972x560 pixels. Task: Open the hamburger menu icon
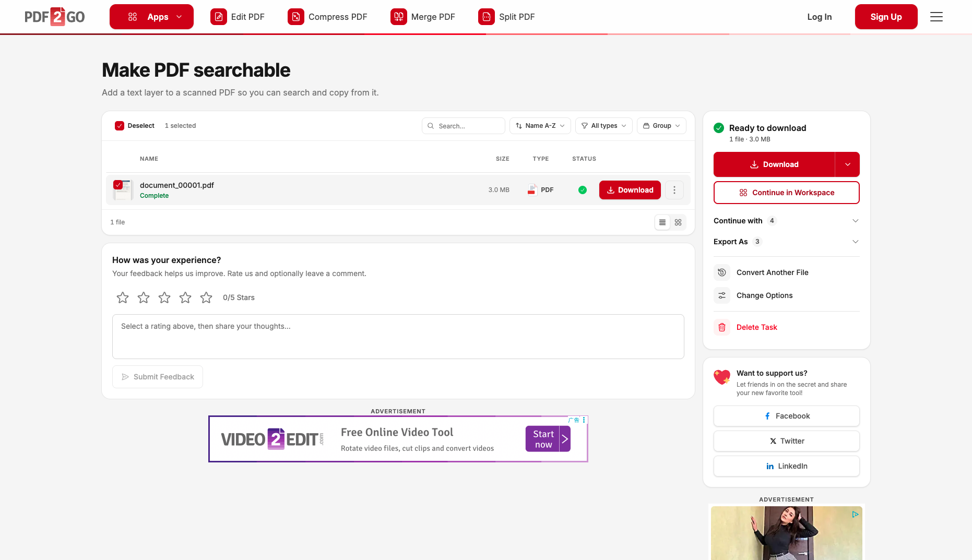pyautogui.click(x=937, y=17)
